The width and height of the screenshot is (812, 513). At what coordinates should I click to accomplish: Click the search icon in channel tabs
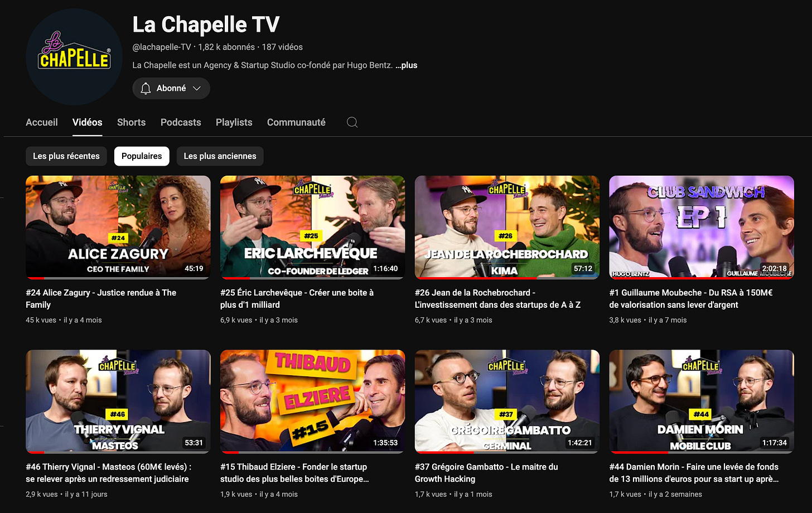[352, 122]
